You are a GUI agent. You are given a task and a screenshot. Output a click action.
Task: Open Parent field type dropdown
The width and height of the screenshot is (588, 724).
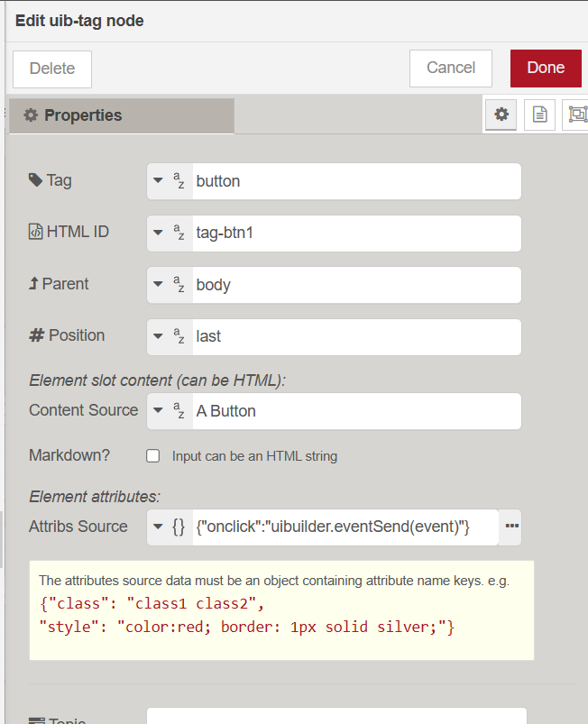tap(169, 285)
